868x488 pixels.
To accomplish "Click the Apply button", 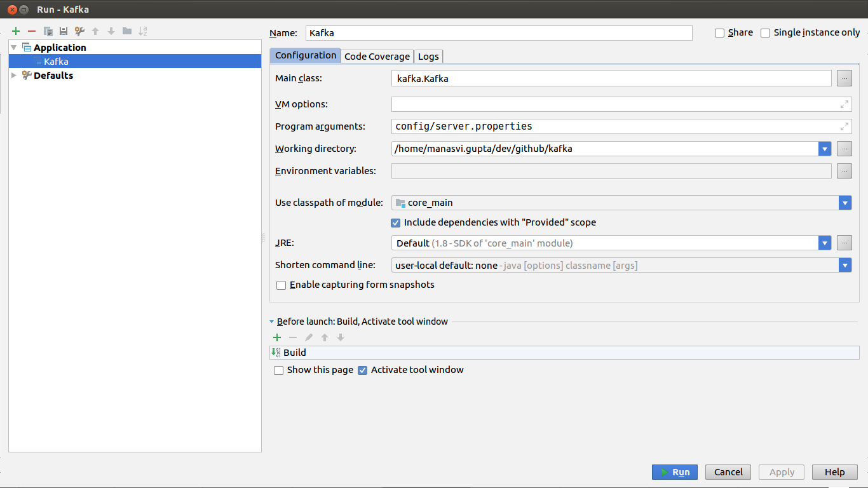I will coord(782,472).
